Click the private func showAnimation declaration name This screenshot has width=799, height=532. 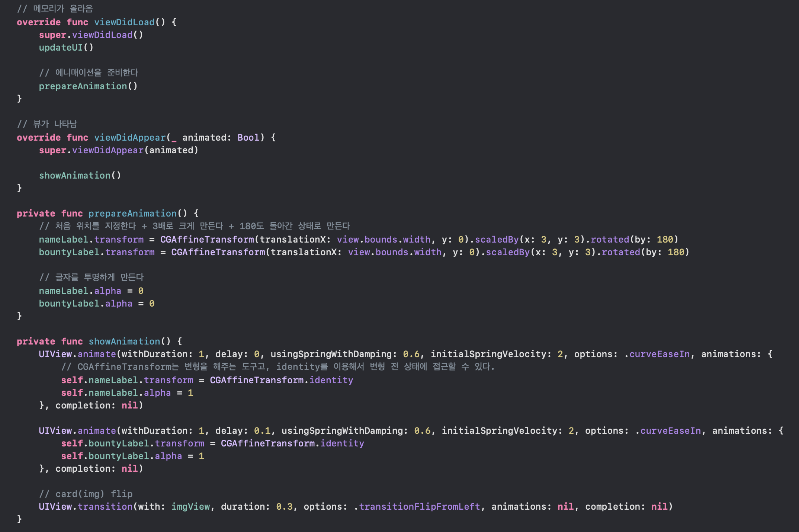coord(124,342)
